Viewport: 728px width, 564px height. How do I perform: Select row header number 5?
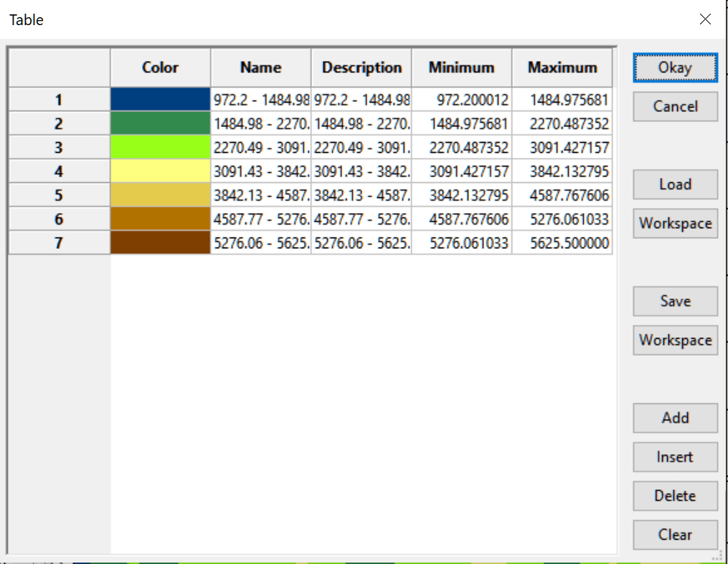(x=59, y=195)
